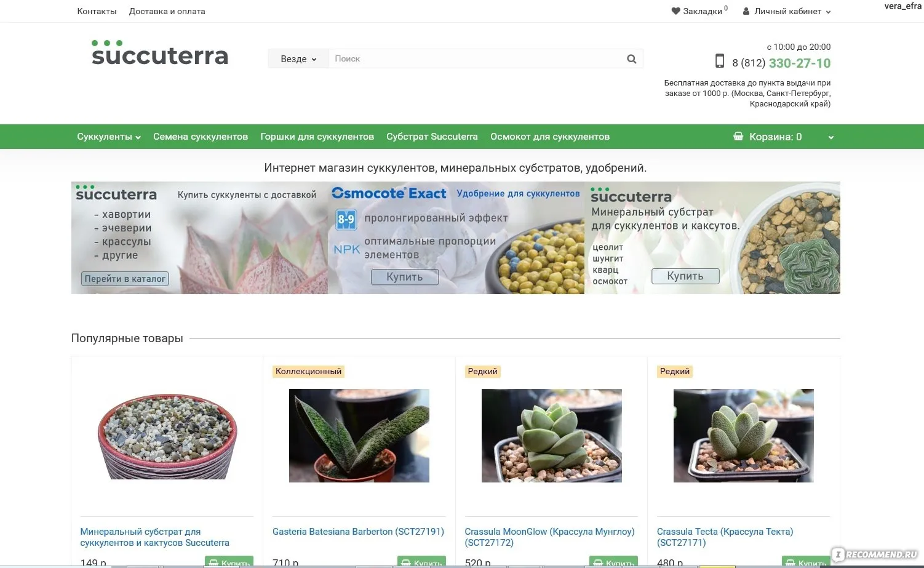Screen dimensions: 924x568
Task: Click the succuterra site logo
Action: point(160,53)
